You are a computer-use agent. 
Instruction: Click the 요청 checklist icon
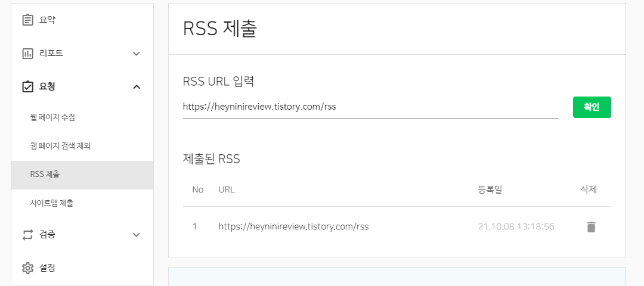[27, 86]
